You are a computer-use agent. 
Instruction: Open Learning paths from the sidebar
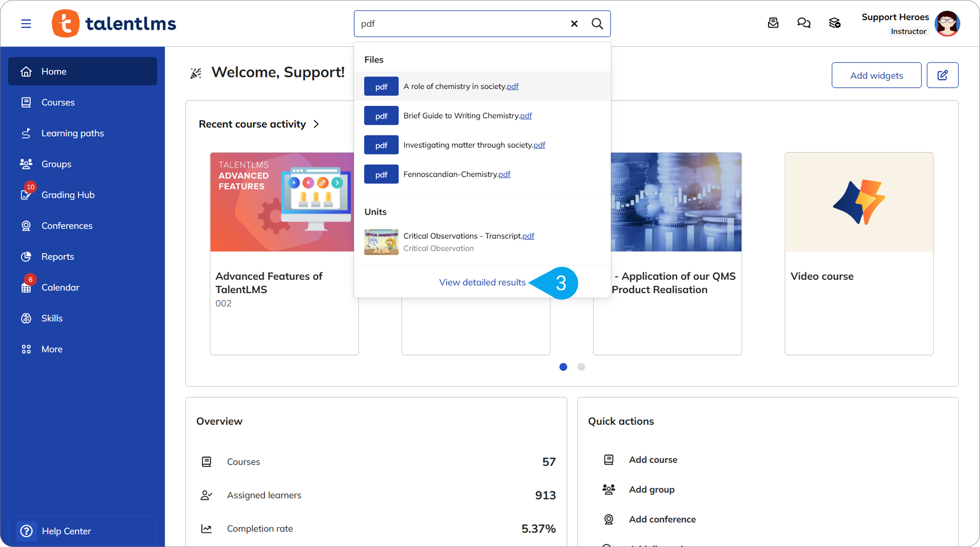(x=83, y=133)
